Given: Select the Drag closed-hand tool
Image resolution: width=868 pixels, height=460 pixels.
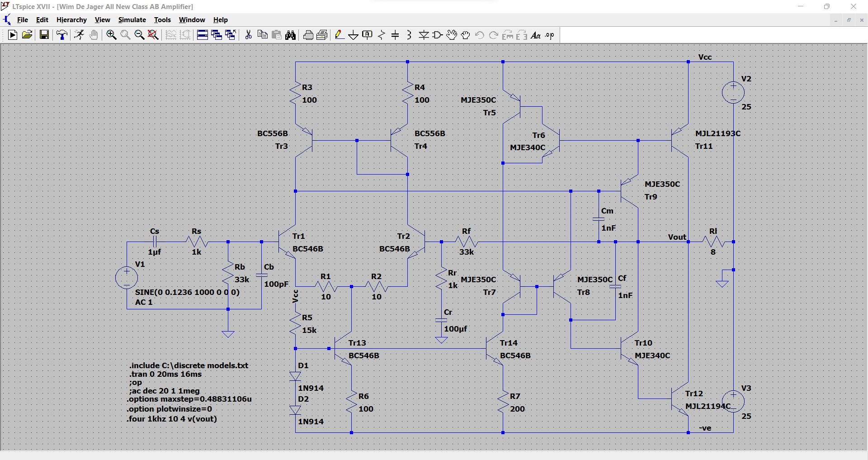Looking at the screenshot, I should coord(466,35).
